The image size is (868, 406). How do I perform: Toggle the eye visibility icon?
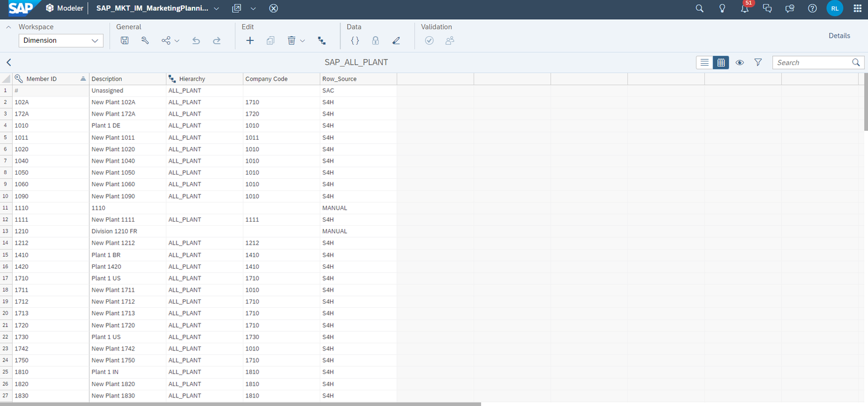[740, 63]
